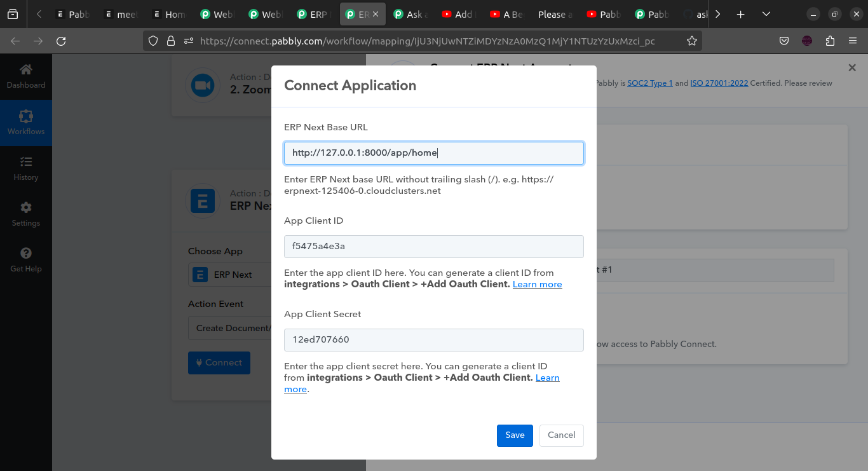868x471 pixels.
Task: Cancel the Connect Application dialog
Action: point(562,435)
